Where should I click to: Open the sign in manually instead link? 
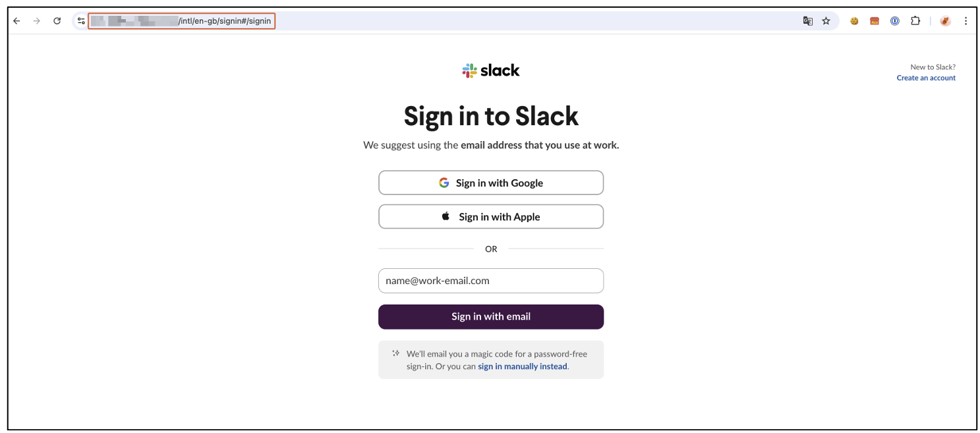pos(521,366)
